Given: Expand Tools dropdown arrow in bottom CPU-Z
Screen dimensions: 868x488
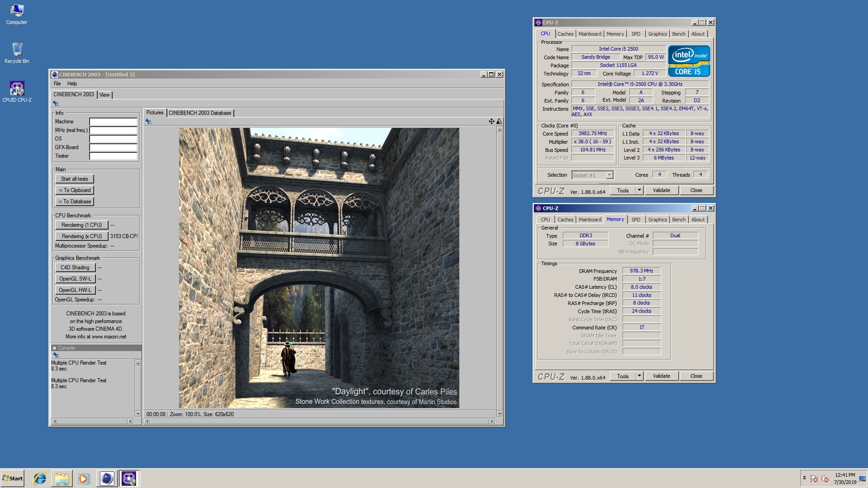Looking at the screenshot, I should click(639, 376).
